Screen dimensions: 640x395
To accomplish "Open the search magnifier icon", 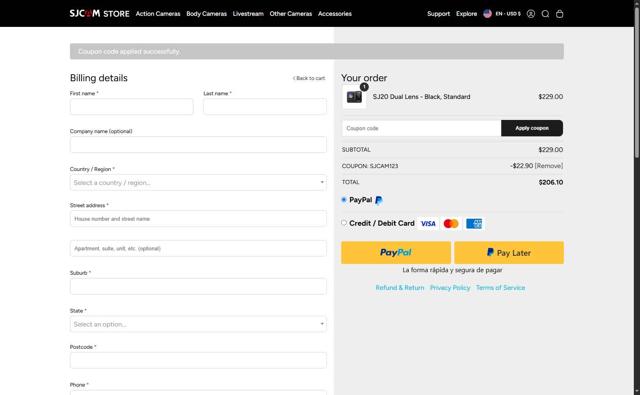I will (x=545, y=14).
